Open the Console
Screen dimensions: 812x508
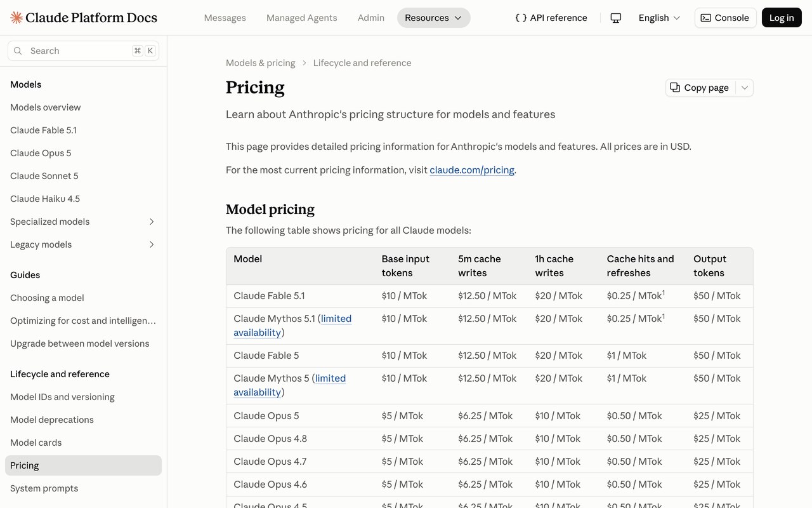725,18
